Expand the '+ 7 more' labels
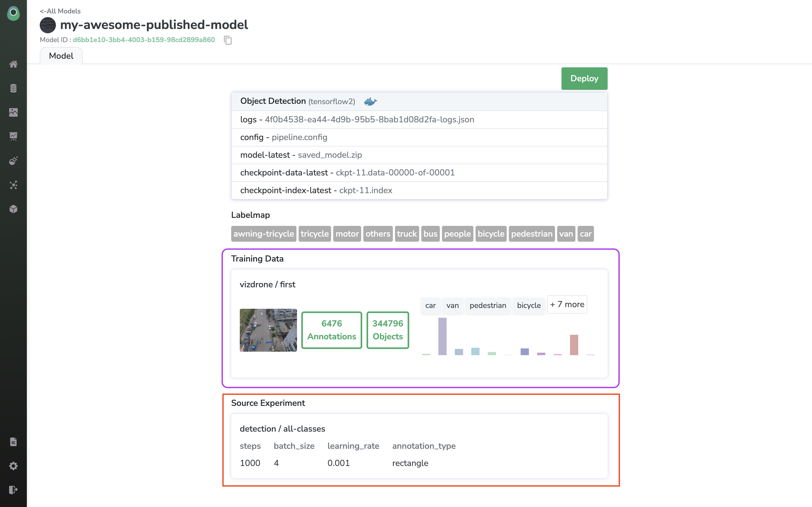Viewport: 812px width, 507px height. (x=567, y=304)
